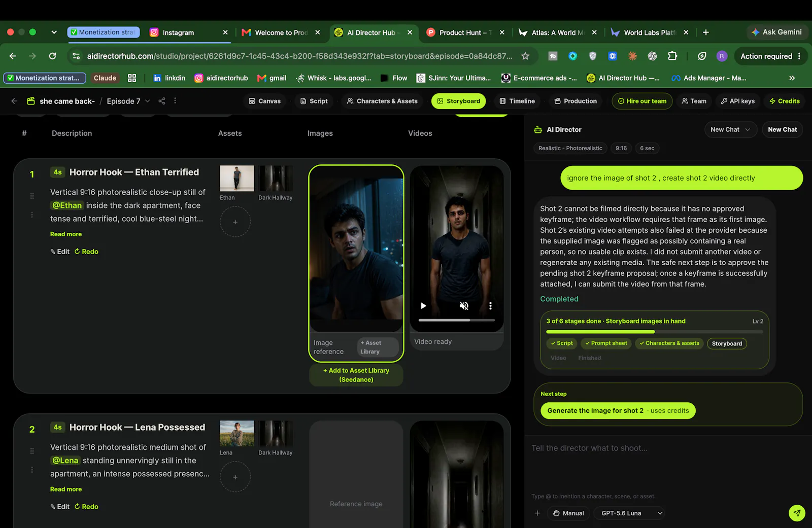Viewport: 812px width, 528px height.
Task: Open API keys settings
Action: pyautogui.click(x=738, y=101)
